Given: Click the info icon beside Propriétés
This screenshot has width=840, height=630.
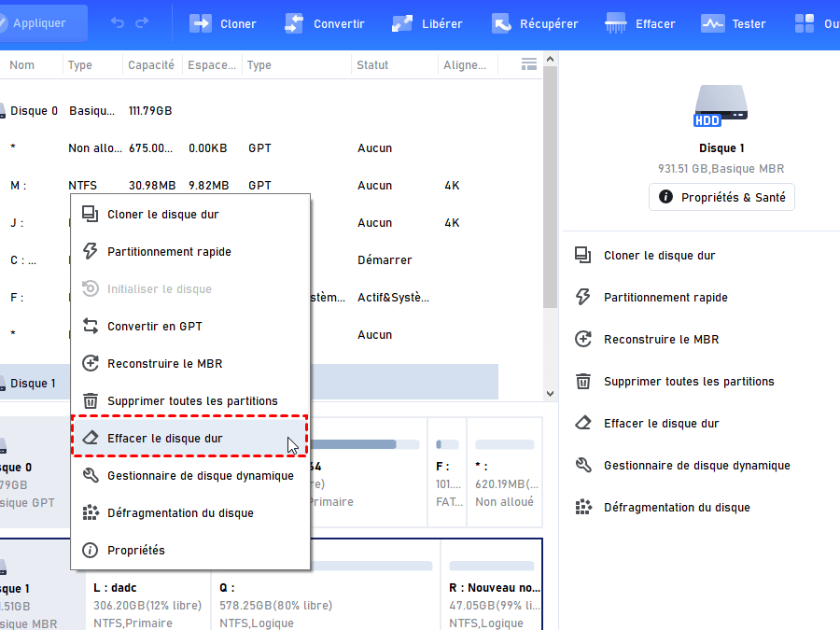Looking at the screenshot, I should coord(90,550).
